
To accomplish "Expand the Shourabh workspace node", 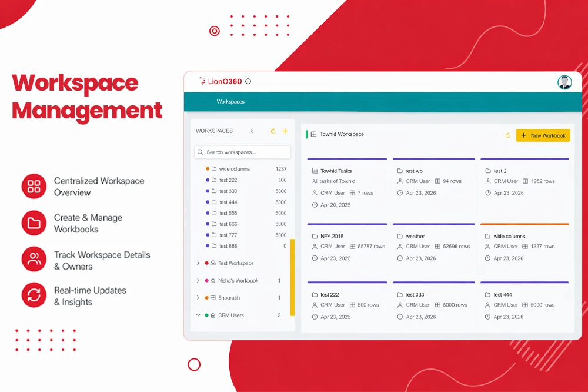I will [x=198, y=298].
